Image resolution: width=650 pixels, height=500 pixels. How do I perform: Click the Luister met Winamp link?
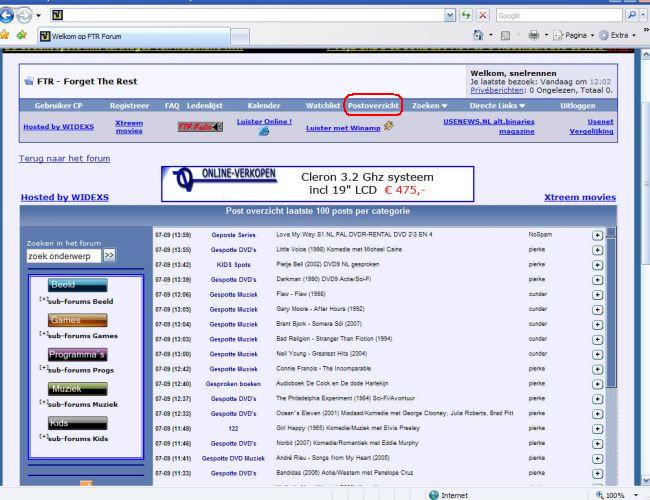[x=343, y=128]
